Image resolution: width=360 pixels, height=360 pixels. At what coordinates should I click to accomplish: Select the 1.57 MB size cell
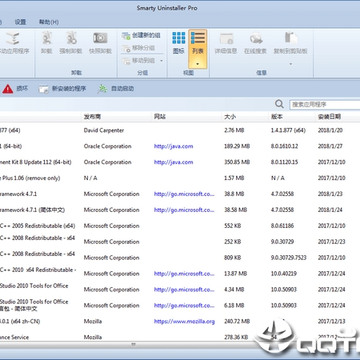click(234, 178)
